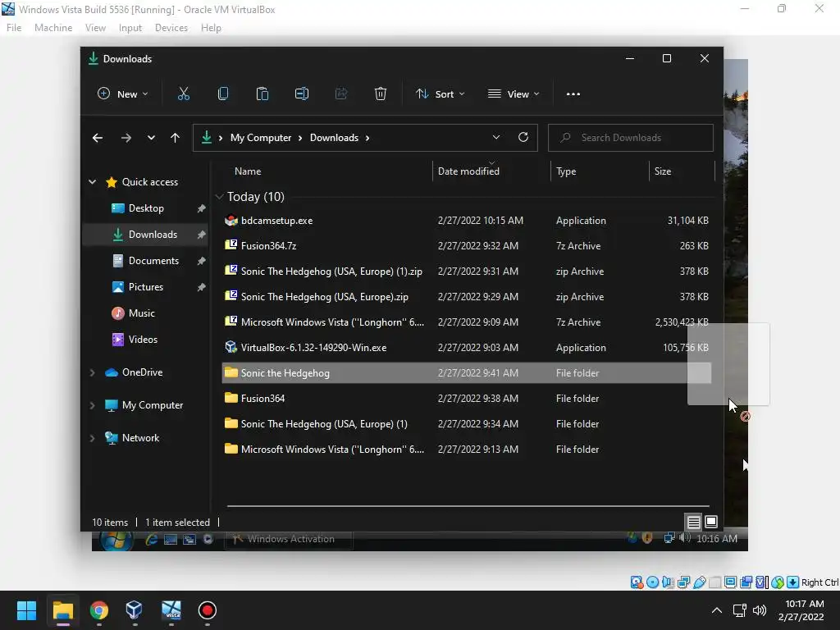This screenshot has width=840, height=630.
Task: Click My Computer in the address breadcrumb
Action: (x=261, y=138)
